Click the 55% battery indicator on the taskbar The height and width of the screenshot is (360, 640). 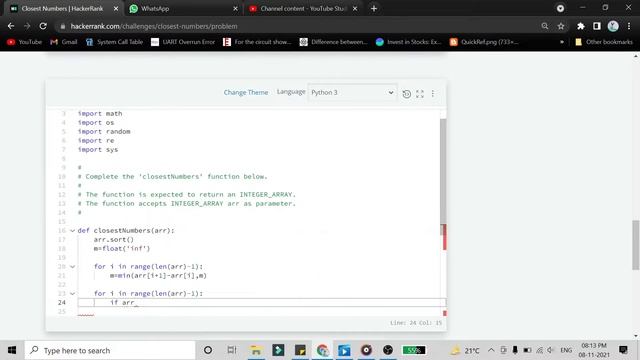(x=414, y=350)
